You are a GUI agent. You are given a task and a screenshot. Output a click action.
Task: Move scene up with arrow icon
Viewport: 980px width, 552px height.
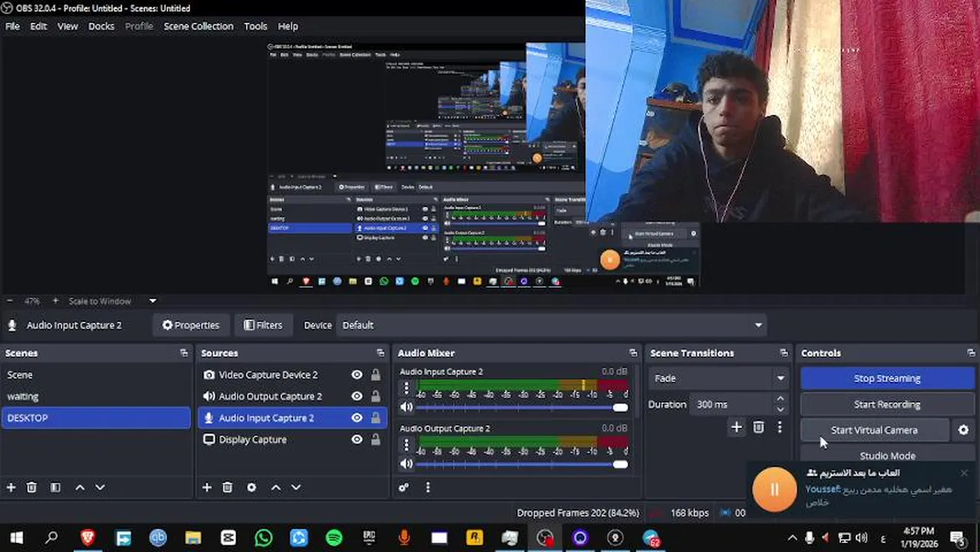pos(80,488)
